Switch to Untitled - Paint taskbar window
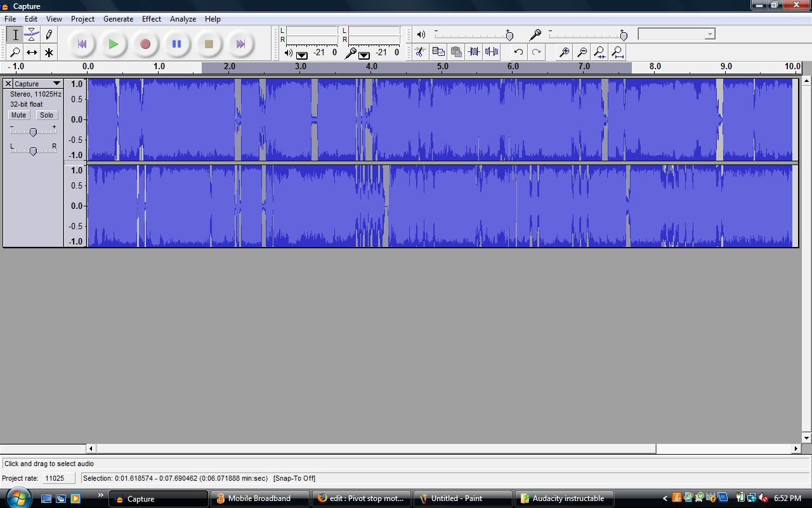 pyautogui.click(x=462, y=498)
